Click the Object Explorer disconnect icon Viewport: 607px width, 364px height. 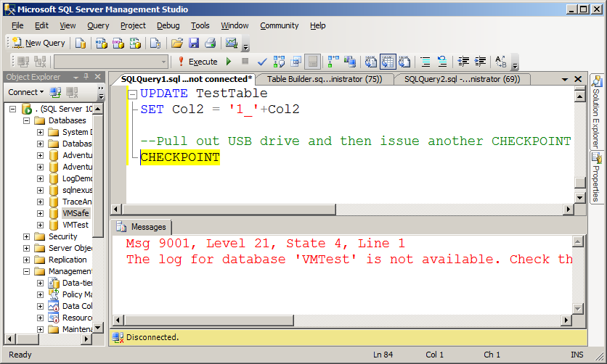pyautogui.click(x=72, y=92)
